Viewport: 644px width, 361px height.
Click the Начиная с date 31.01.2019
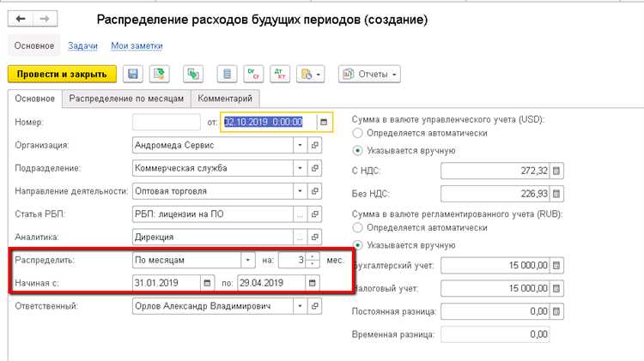point(167,283)
